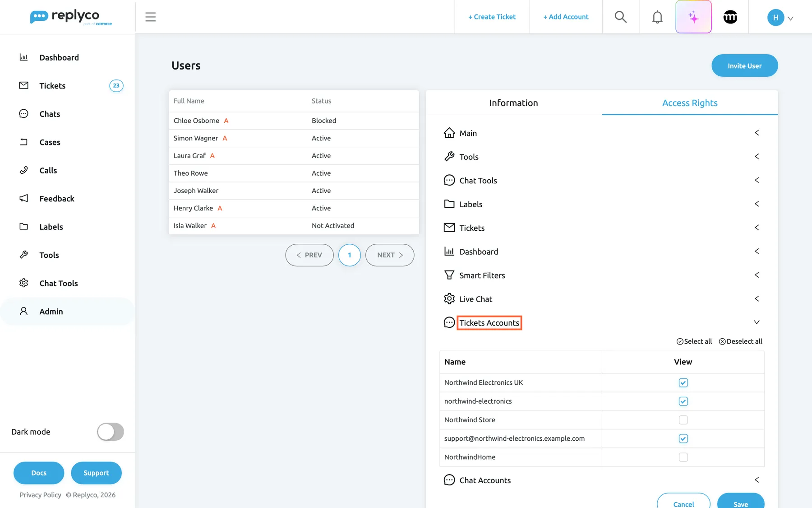
Task: Click the Feedback megaphone icon
Action: click(23, 198)
